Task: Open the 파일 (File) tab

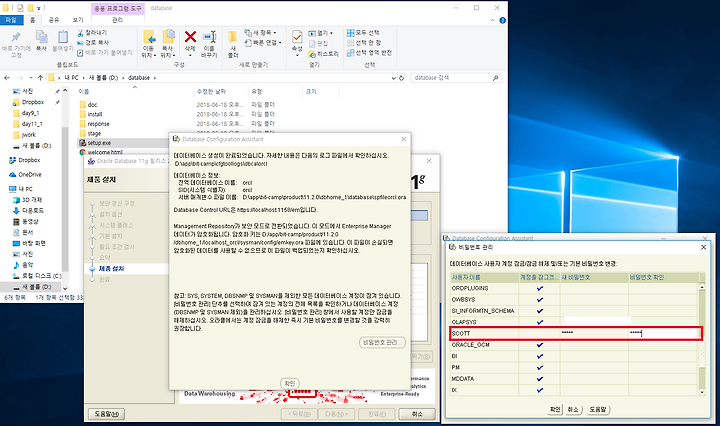Action: pos(11,20)
